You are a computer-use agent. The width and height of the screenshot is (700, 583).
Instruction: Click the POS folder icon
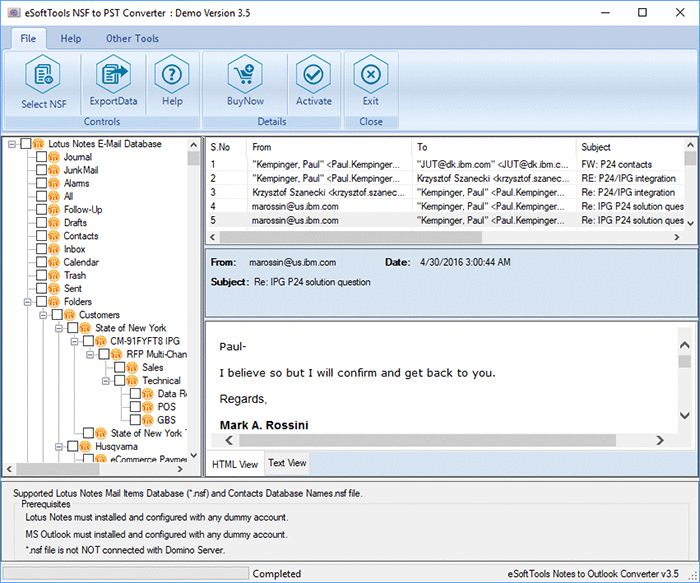(148, 407)
